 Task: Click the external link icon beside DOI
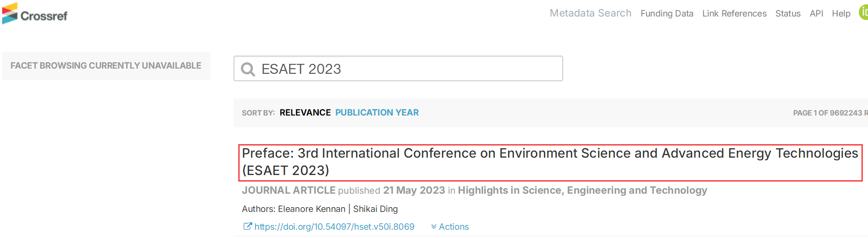247,226
